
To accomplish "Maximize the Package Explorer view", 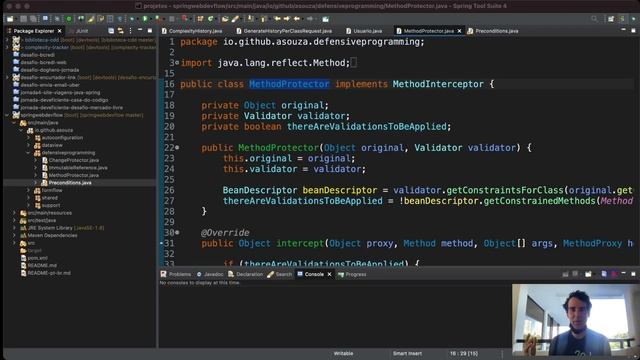I will (150, 31).
